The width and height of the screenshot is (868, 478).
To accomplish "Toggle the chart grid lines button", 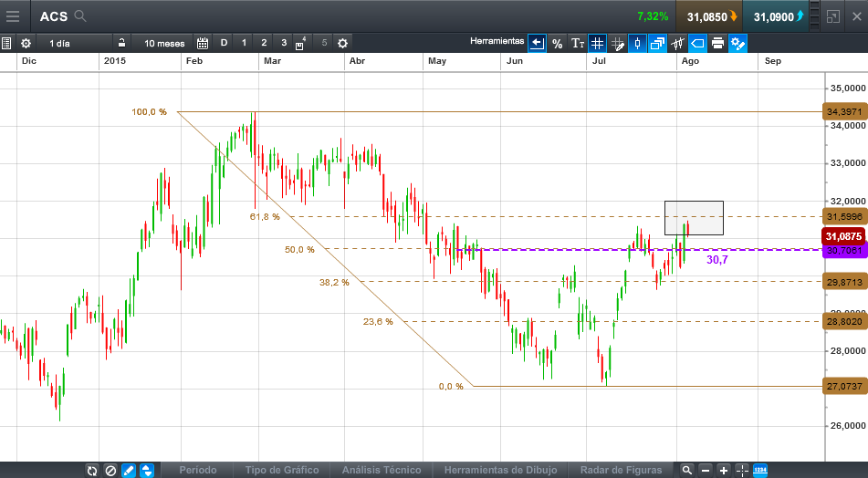I will tap(597, 43).
